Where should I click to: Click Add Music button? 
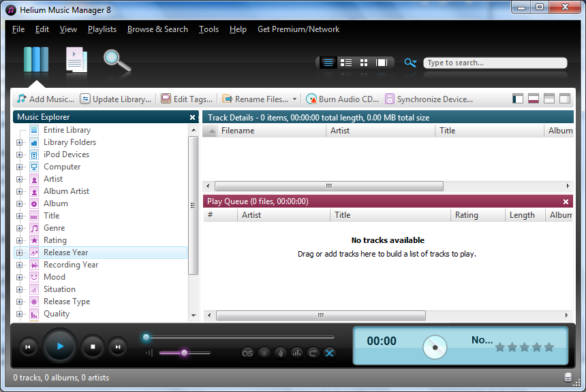[x=46, y=99]
